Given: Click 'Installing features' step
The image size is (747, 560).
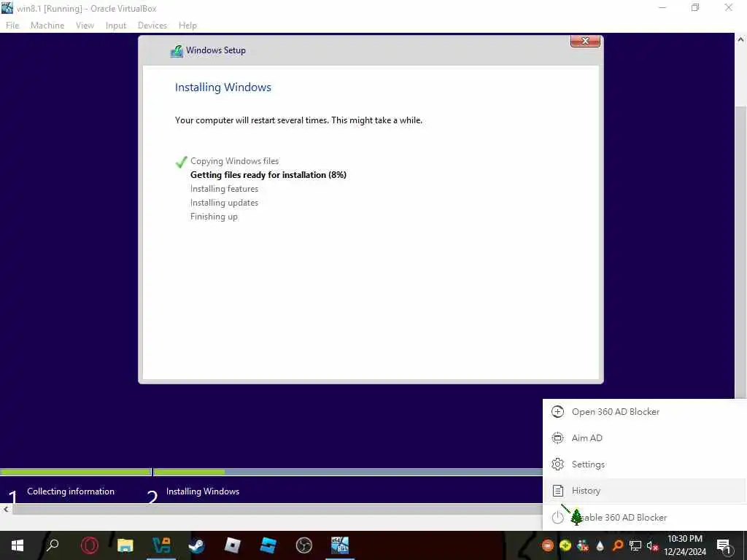Looking at the screenshot, I should click(224, 189).
